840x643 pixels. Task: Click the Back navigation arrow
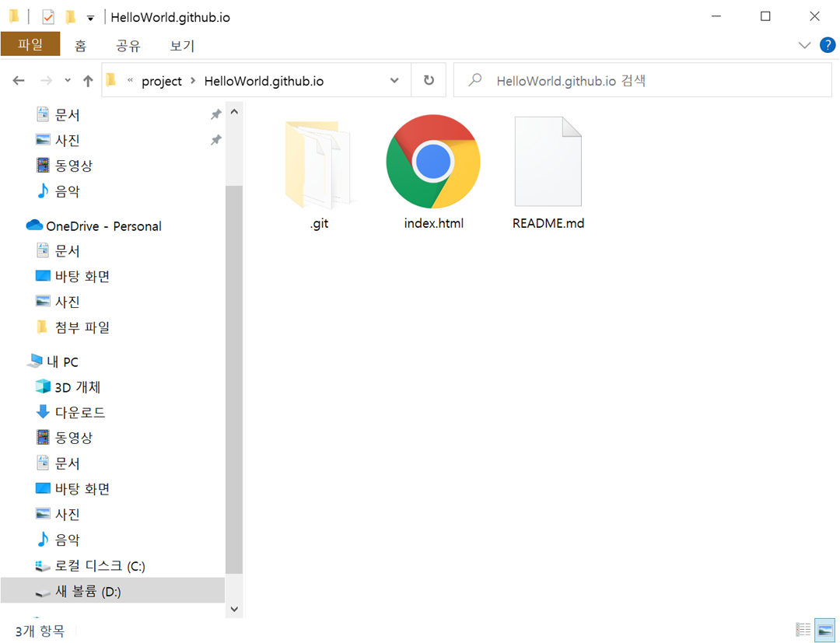(19, 81)
